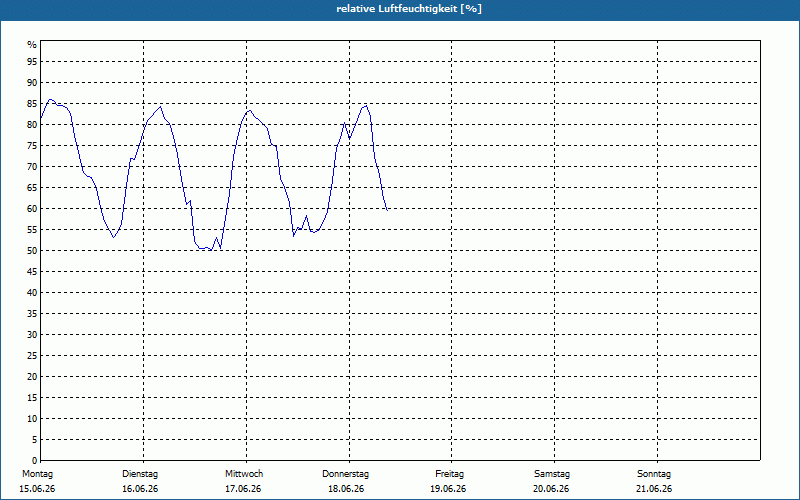Click the y-axis value '30'
Screen dimensions: 800x500
(x=32, y=335)
